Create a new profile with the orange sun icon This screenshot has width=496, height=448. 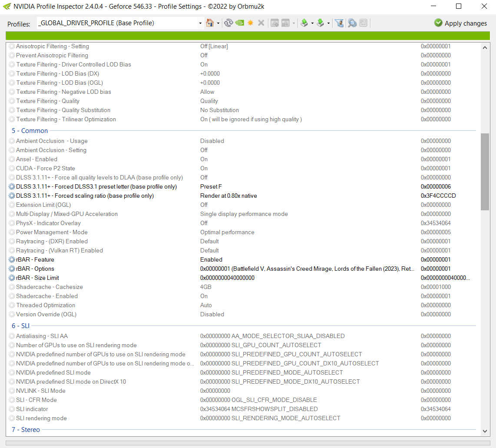[250, 23]
